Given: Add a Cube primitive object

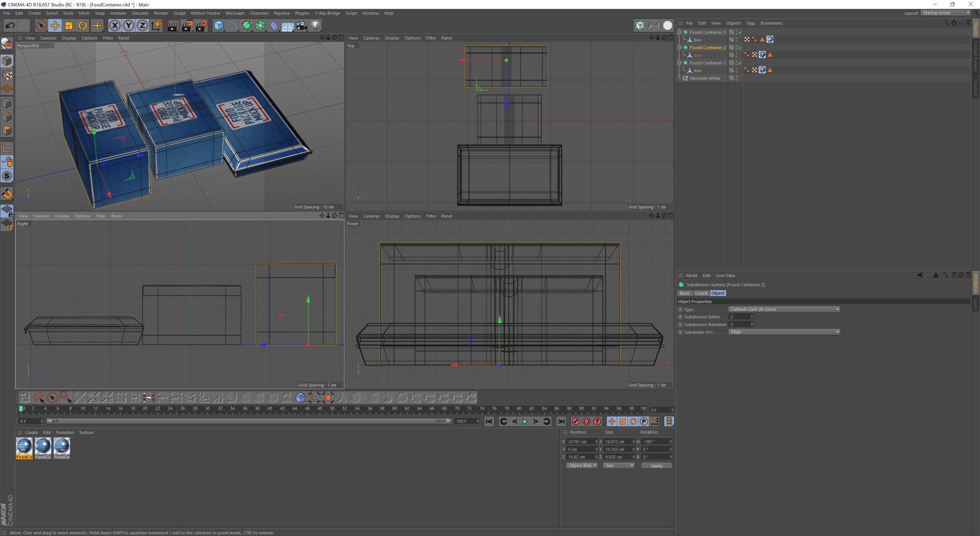Looking at the screenshot, I should click(x=219, y=25).
